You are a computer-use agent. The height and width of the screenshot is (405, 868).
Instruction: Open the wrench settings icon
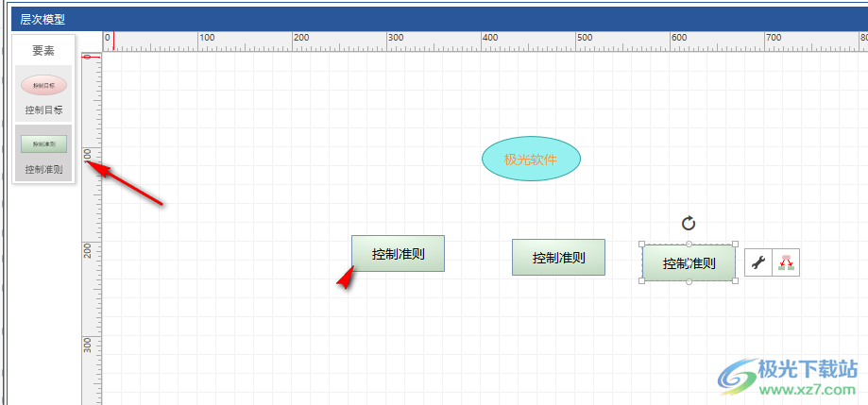[757, 262]
